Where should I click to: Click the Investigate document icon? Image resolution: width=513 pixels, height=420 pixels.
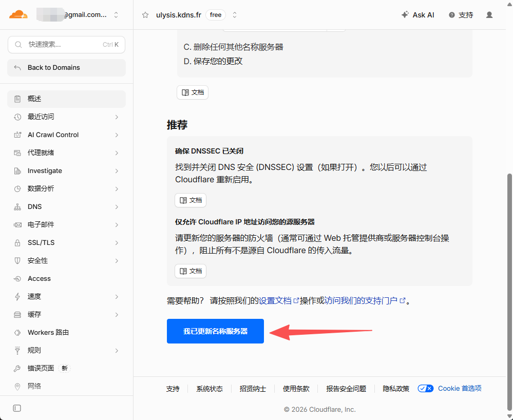(x=17, y=171)
